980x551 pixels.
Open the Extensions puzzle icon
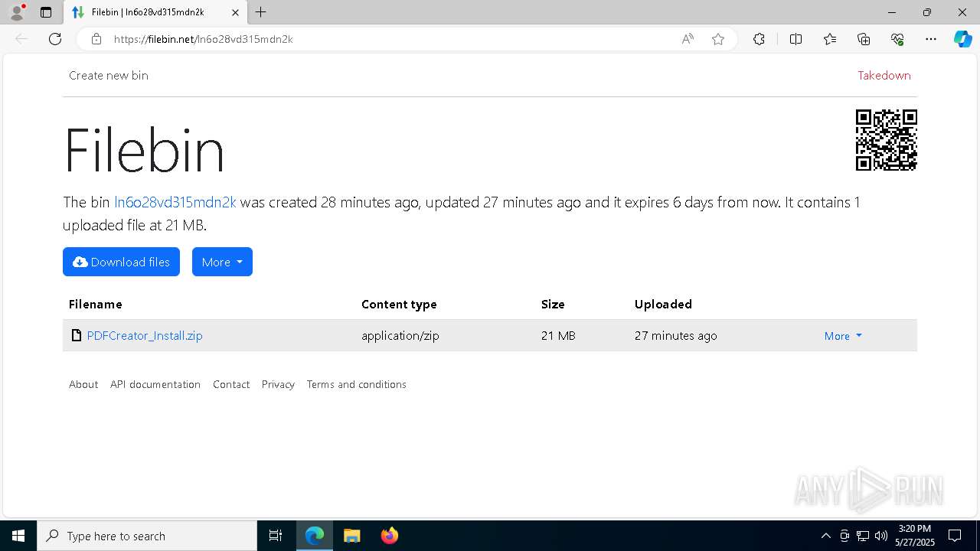[759, 39]
